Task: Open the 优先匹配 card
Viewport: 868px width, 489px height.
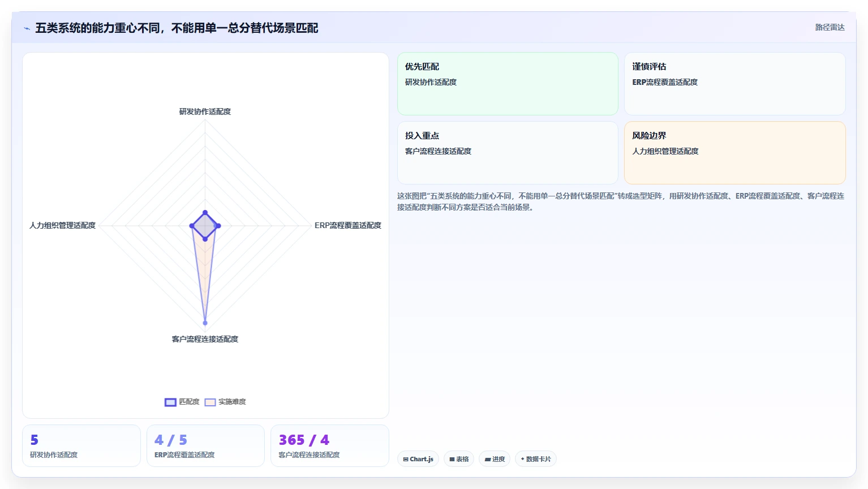Action: (508, 84)
